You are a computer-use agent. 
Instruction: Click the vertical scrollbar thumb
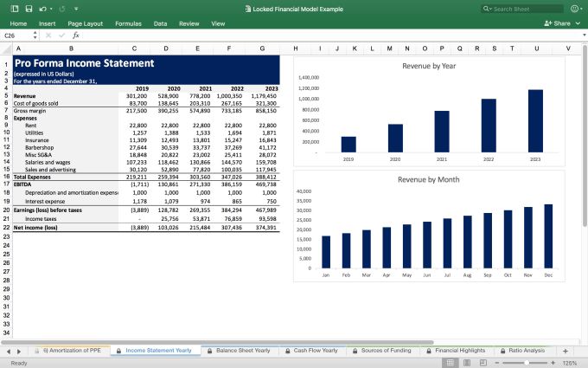[585, 136]
